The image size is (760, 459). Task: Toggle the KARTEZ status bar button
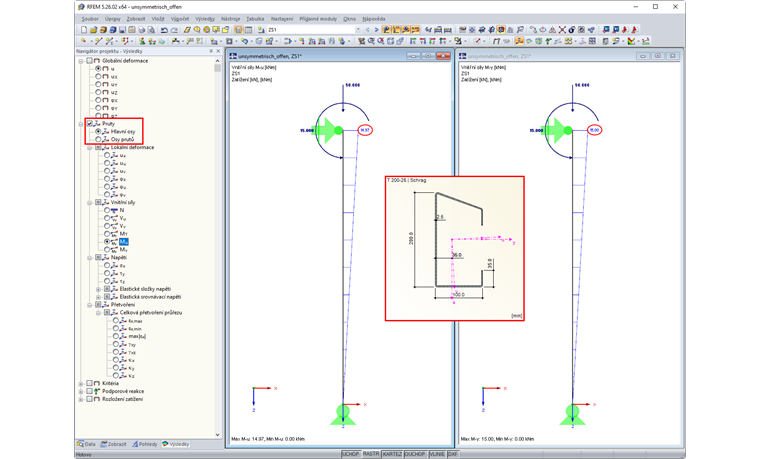tap(392, 454)
